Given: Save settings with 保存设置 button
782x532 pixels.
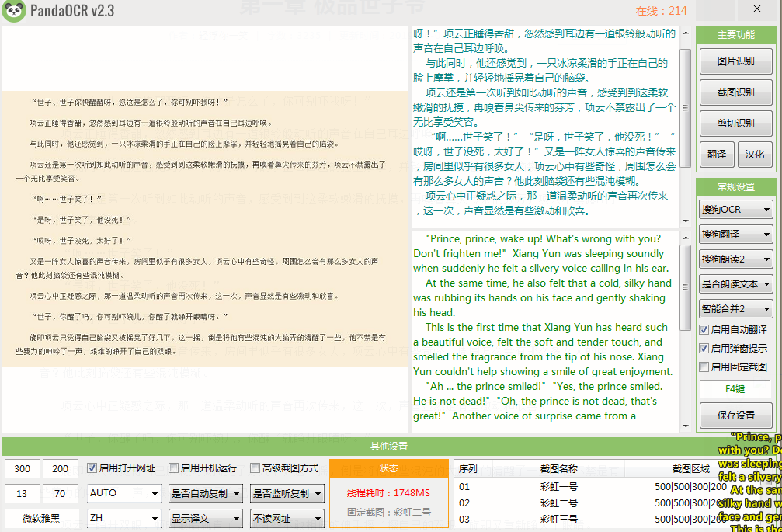Looking at the screenshot, I should tap(735, 416).
